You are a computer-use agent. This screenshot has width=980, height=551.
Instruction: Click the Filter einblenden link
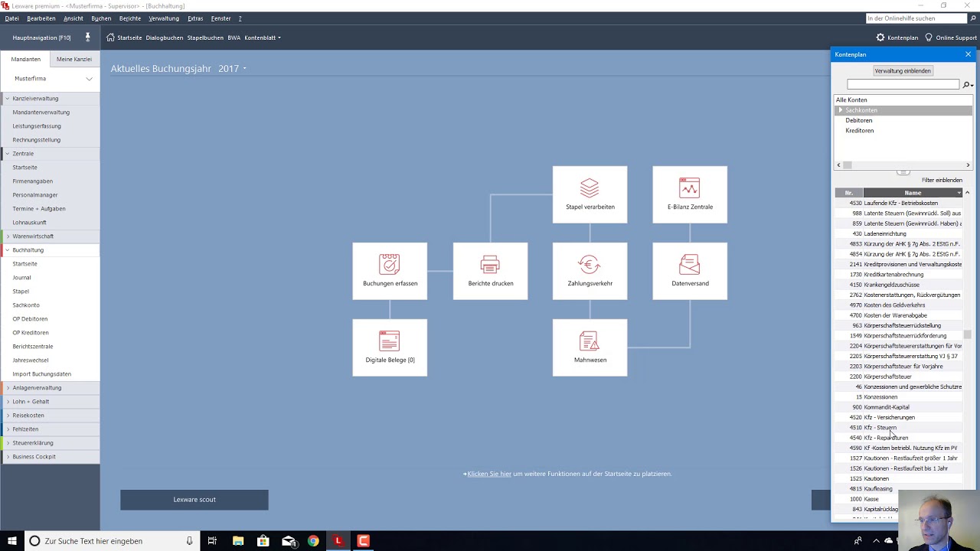pyautogui.click(x=942, y=180)
